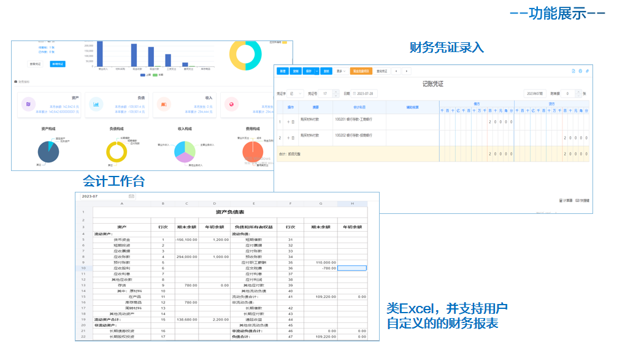This screenshot has height=361, width=644.
Task: Click the 资产负债表 title cell
Action: 230,212
